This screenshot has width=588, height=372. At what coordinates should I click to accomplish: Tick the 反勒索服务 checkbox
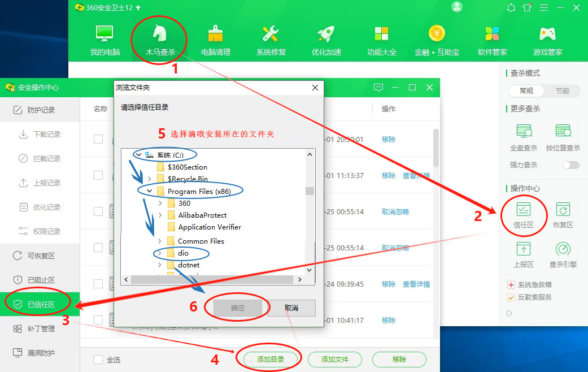pos(511,297)
